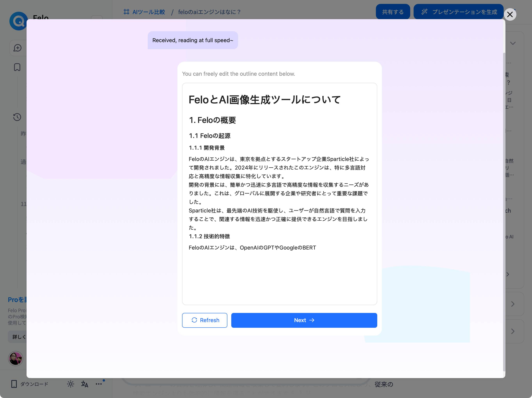Click the outline heading FeloとAI画像生成ツールについて
Screen dimensions: 532x398
pyautogui.click(x=264, y=99)
